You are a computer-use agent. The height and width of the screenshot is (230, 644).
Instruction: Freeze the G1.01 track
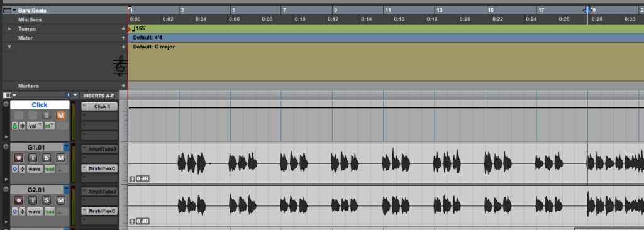[23, 169]
